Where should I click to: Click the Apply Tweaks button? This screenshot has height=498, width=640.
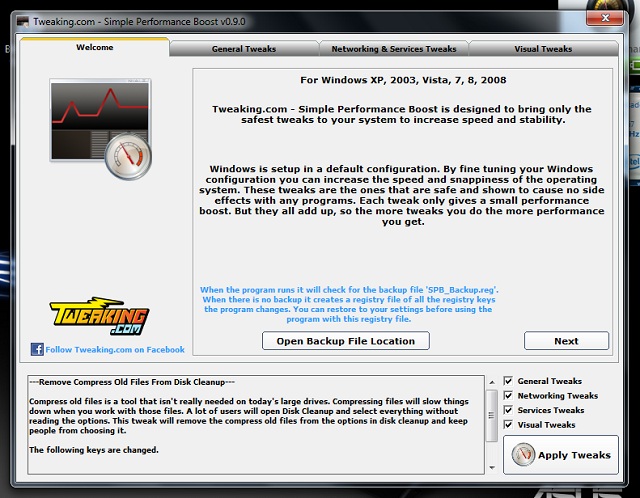pos(561,455)
